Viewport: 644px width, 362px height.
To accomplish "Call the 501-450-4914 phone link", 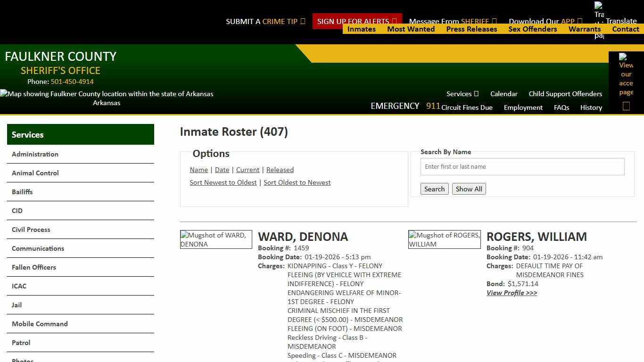I will (72, 81).
